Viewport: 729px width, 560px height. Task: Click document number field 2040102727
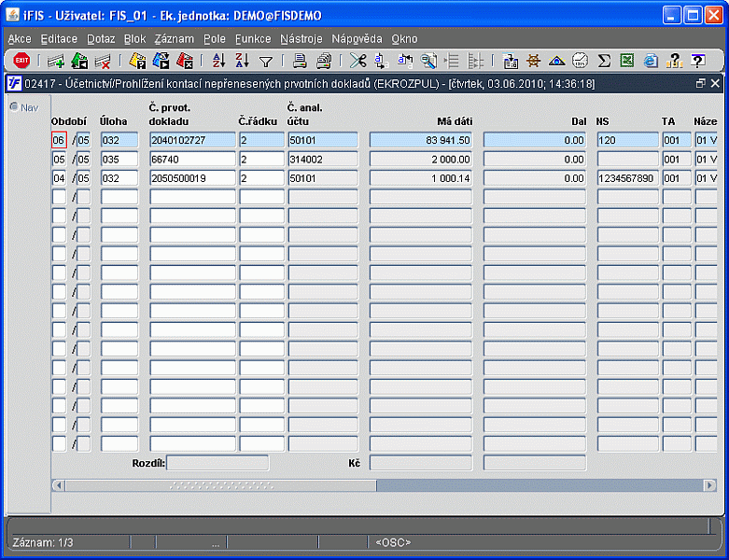tap(192, 140)
